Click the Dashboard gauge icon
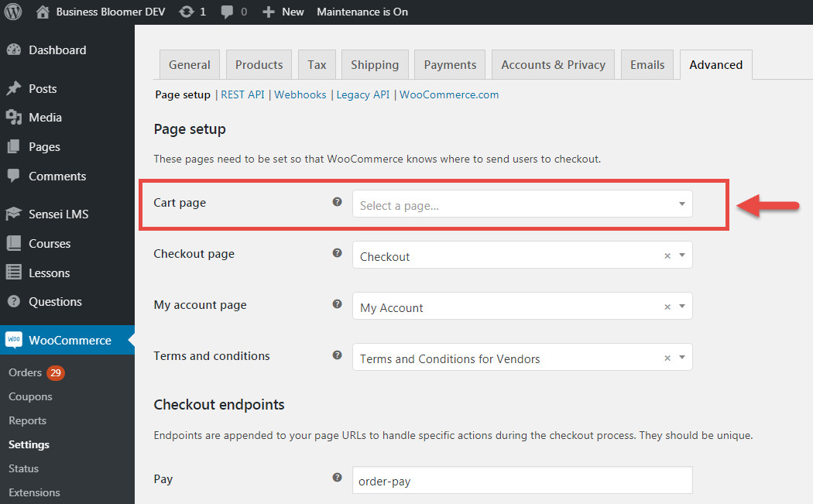This screenshot has height=504, width=813. (x=14, y=50)
